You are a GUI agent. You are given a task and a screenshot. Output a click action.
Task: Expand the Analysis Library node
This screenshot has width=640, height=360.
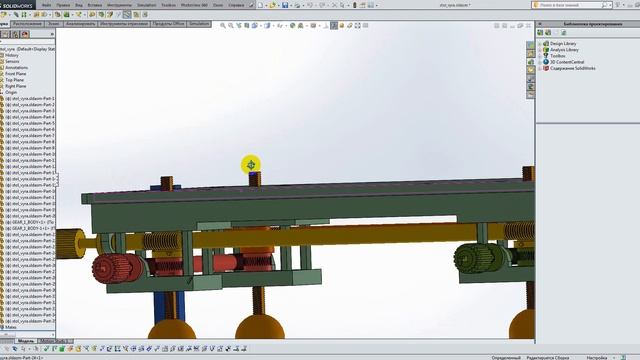point(540,50)
